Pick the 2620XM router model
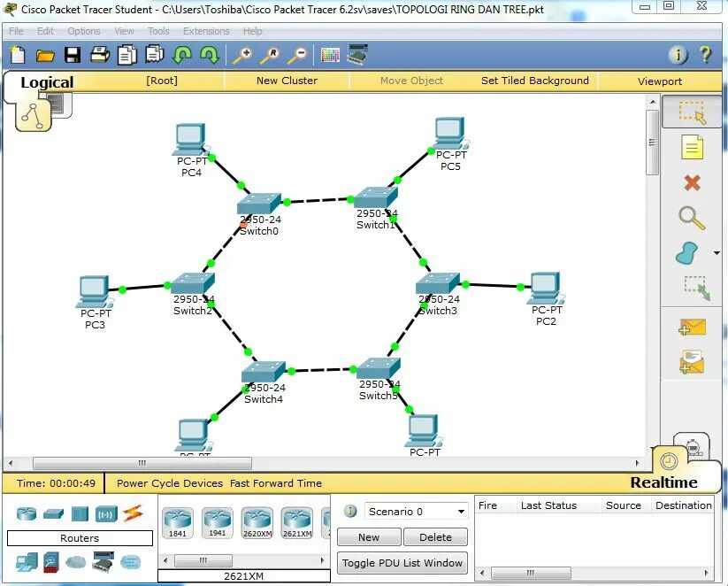Image resolution: width=728 pixels, height=586 pixels. (x=257, y=523)
